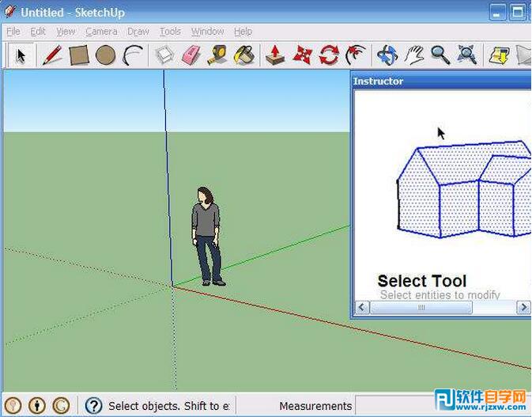532x417 pixels.
Task: Click the 'Select objects. Shift to e' status text
Action: tap(168, 406)
